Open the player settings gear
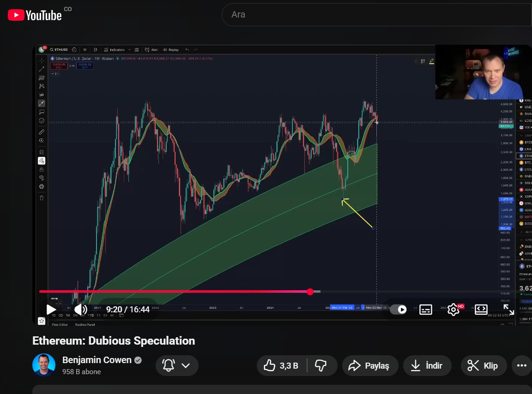 tap(453, 309)
